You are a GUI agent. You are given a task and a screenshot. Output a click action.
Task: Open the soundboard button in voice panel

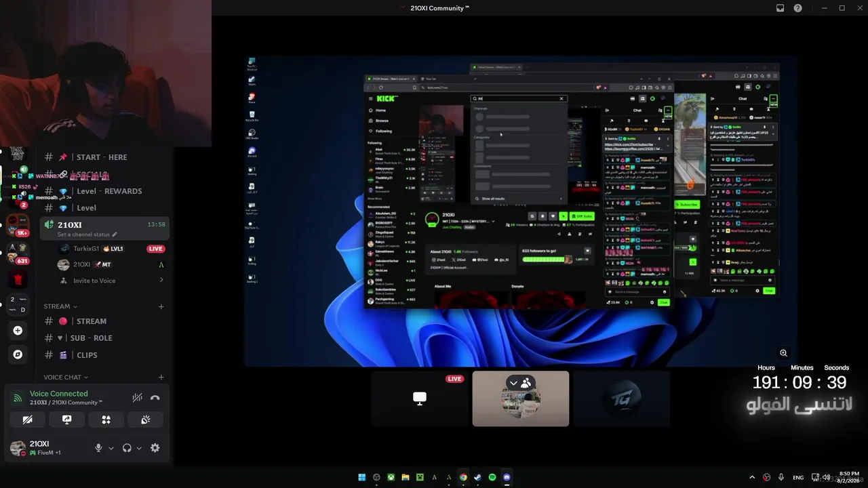145,420
